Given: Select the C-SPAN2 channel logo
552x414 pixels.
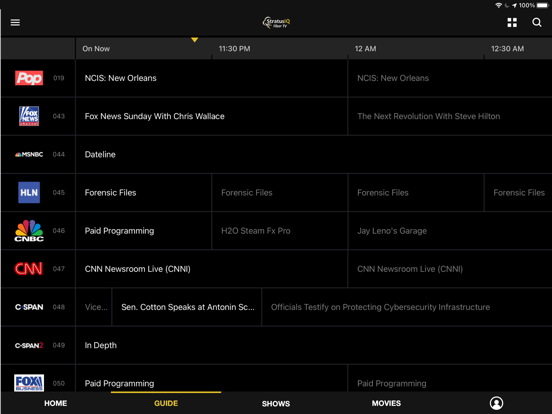Looking at the screenshot, I should [29, 345].
